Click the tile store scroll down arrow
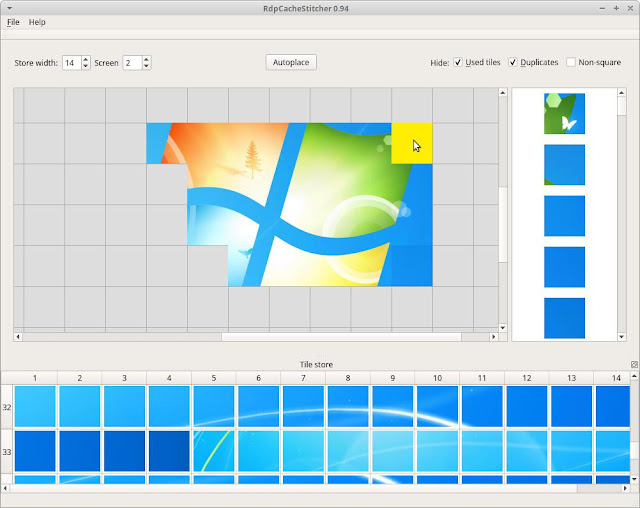 pyautogui.click(x=634, y=479)
